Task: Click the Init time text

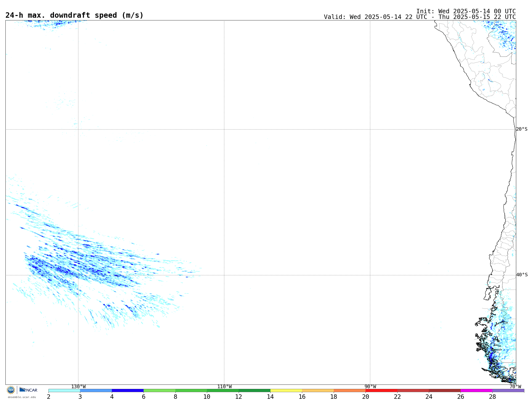Action: (x=466, y=11)
